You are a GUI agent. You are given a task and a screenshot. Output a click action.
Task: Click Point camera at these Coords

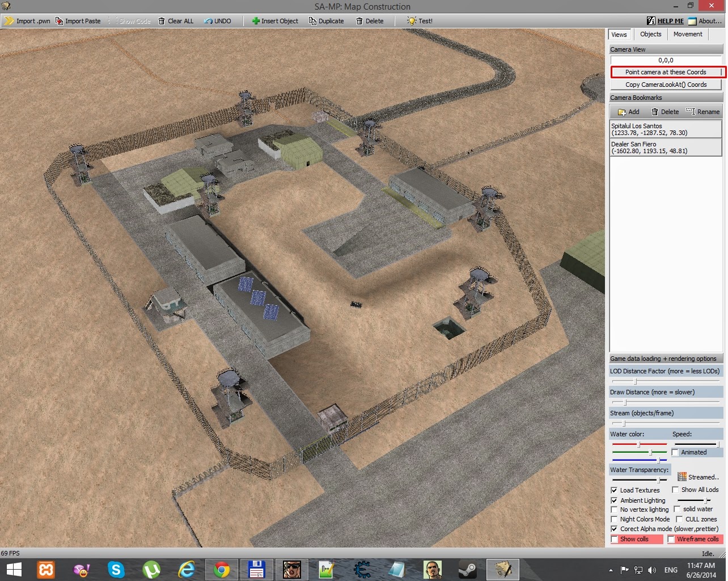(666, 72)
